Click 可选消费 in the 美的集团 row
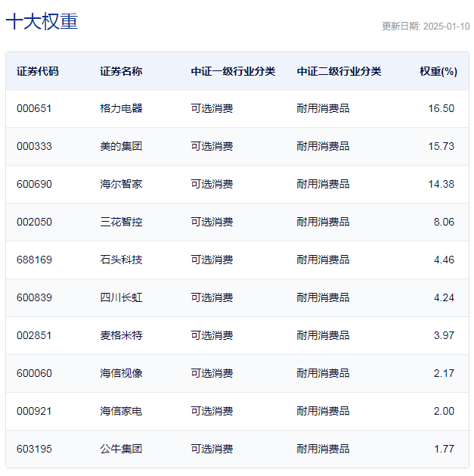474x476 pixels. pos(212,146)
